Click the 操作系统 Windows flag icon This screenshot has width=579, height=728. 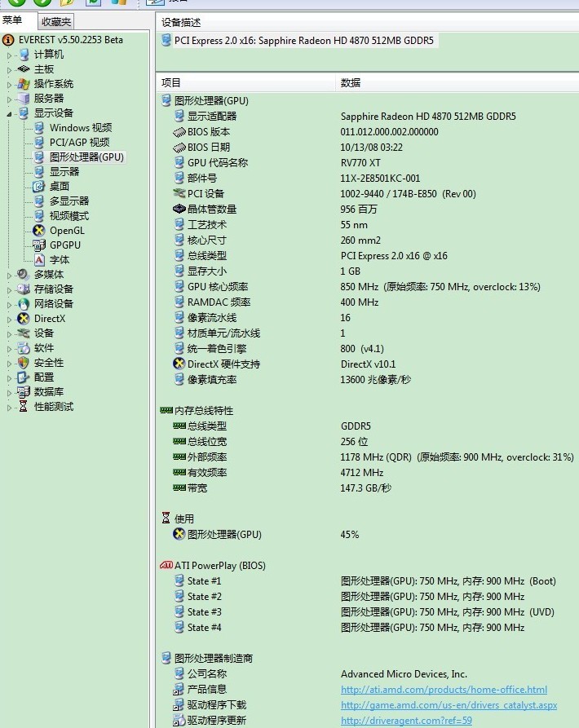coord(24,84)
